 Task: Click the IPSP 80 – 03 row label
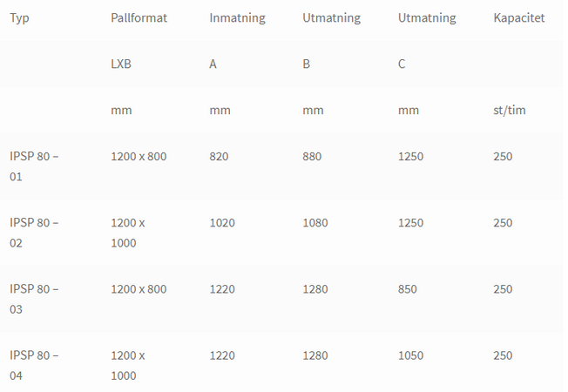tap(34, 299)
